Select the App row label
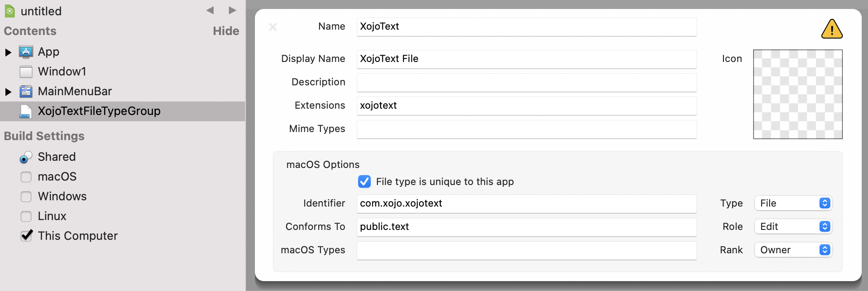Screen dimensions: 868x291 coord(48,52)
